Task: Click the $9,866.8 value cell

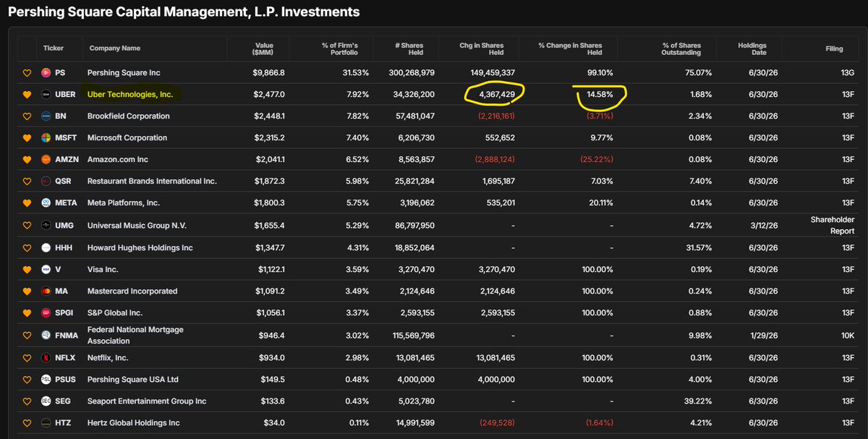Action: (268, 73)
